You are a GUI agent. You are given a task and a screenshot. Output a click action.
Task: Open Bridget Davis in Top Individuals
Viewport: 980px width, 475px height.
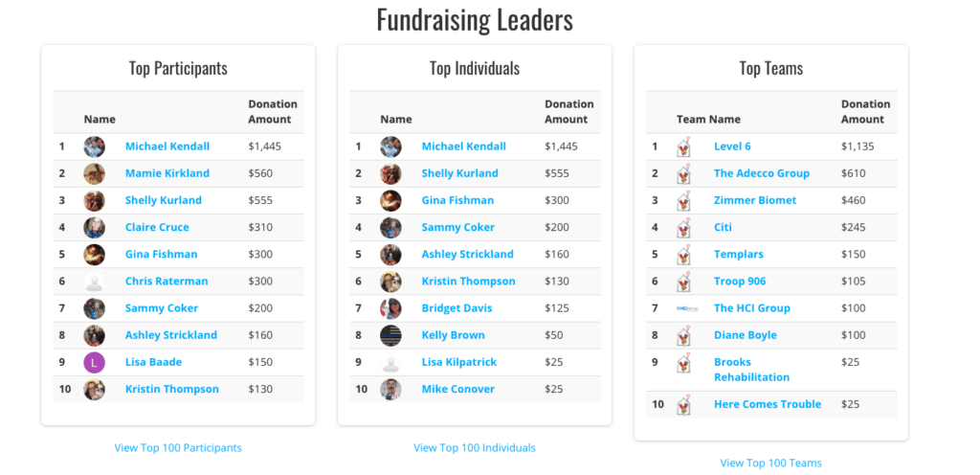[457, 308]
